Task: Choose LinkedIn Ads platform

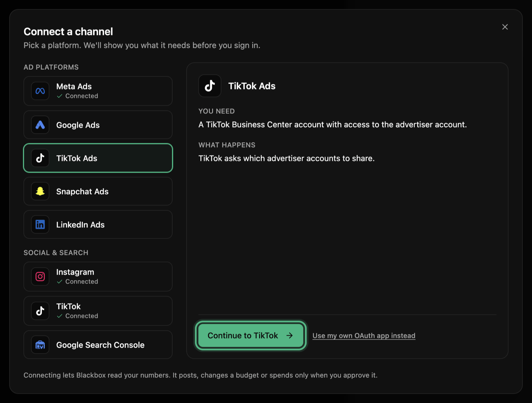Action: [98, 225]
